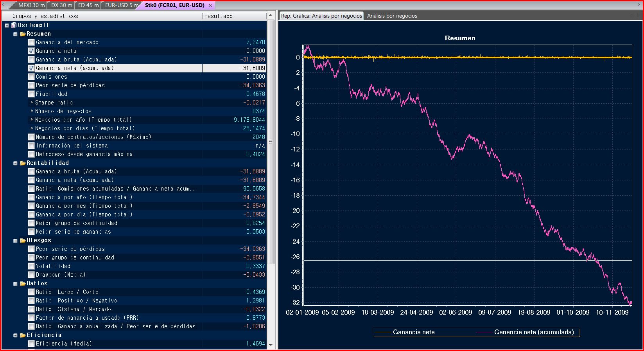Switch to the Análisis por negocios tab

(x=392, y=16)
